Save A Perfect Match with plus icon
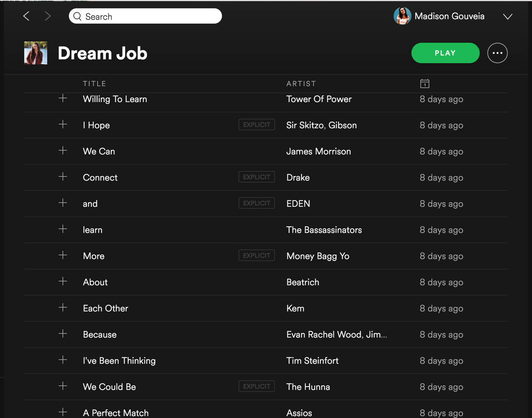 [x=63, y=412]
